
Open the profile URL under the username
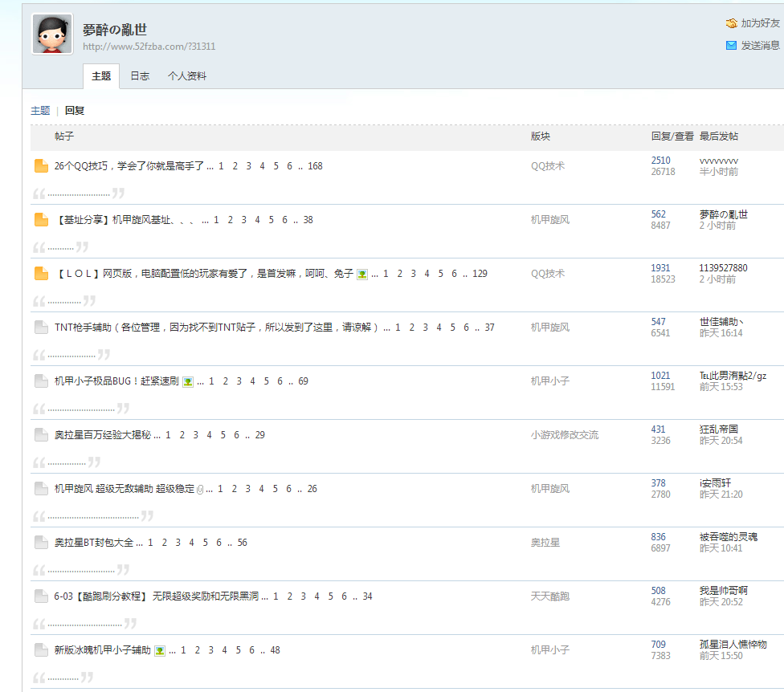[x=149, y=47]
